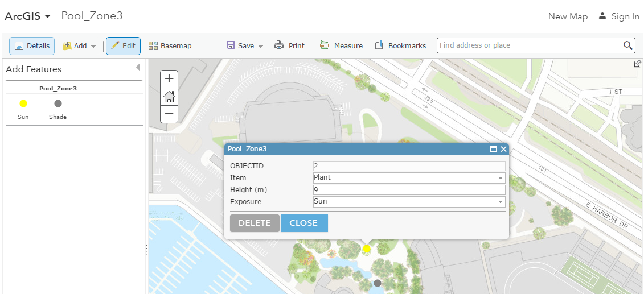
Task: Expand the Item dropdown list
Action: click(x=500, y=178)
